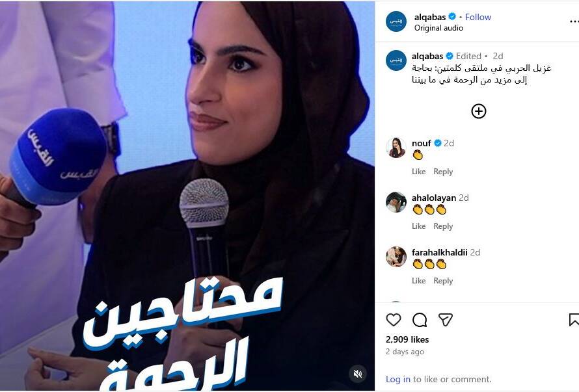Open more options three dots menu
Viewport: 579px width, 392px height.
(574, 22)
